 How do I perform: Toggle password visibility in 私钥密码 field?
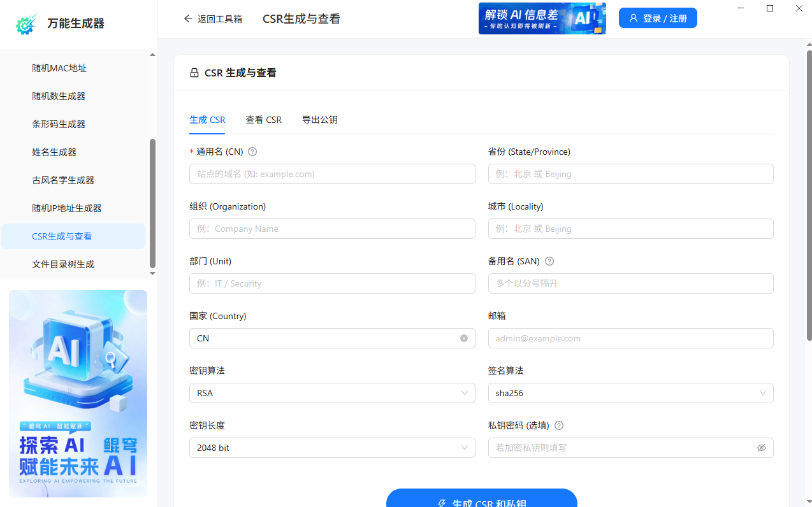click(x=762, y=448)
